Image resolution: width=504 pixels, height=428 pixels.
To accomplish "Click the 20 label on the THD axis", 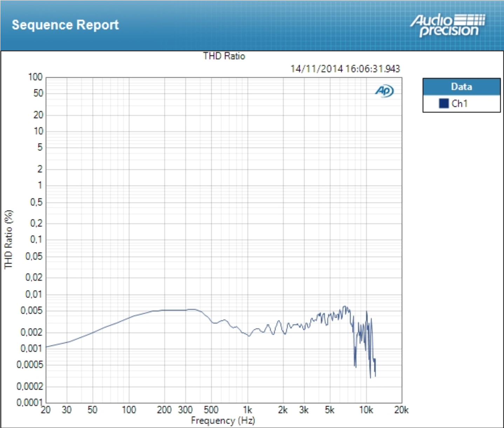I will pos(38,115).
